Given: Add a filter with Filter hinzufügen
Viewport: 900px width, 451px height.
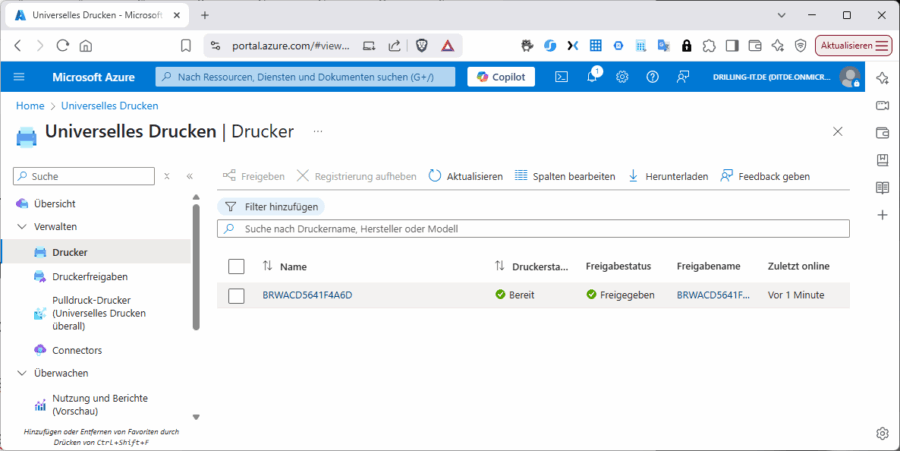Looking at the screenshot, I should click(x=271, y=207).
